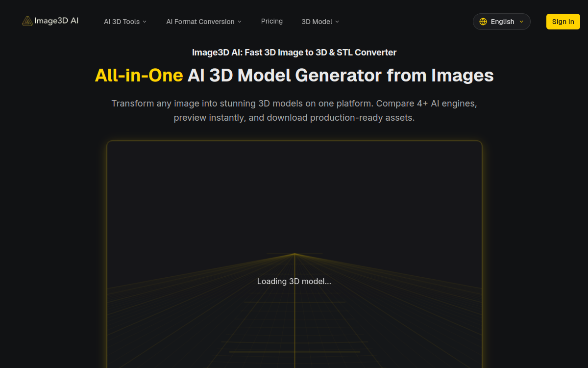Click the language selector chevron arrow
This screenshot has height=368, width=588.
[x=521, y=22]
